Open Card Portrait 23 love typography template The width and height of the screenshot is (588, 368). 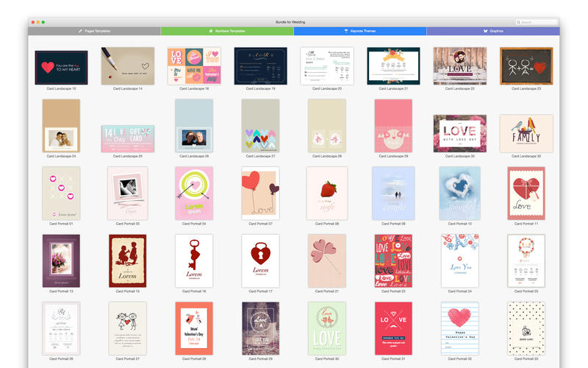393,261
